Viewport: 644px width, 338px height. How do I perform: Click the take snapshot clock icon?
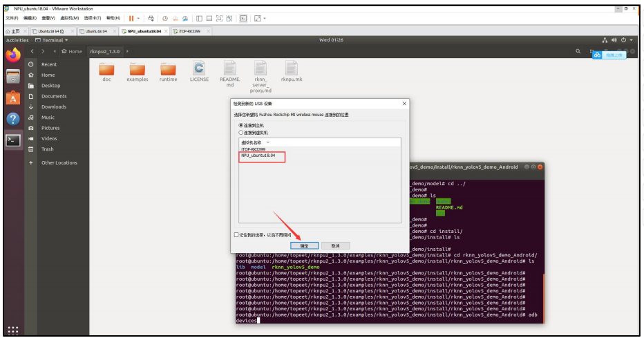click(x=165, y=18)
